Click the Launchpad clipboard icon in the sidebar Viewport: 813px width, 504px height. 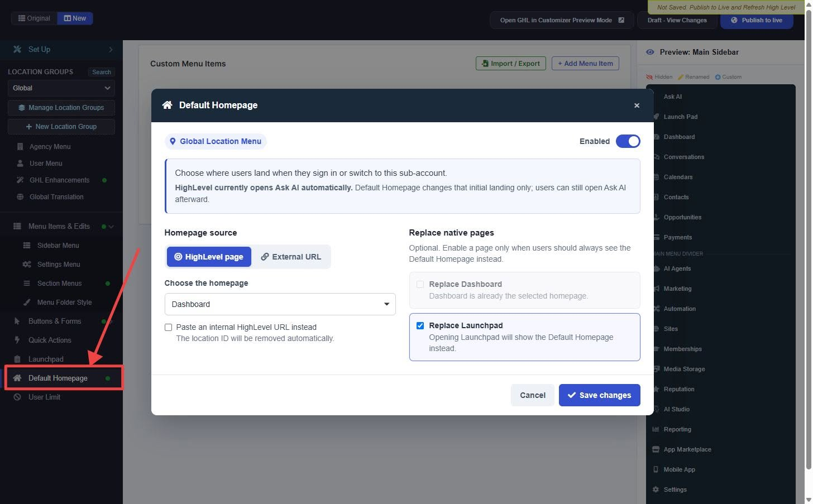[17, 359]
